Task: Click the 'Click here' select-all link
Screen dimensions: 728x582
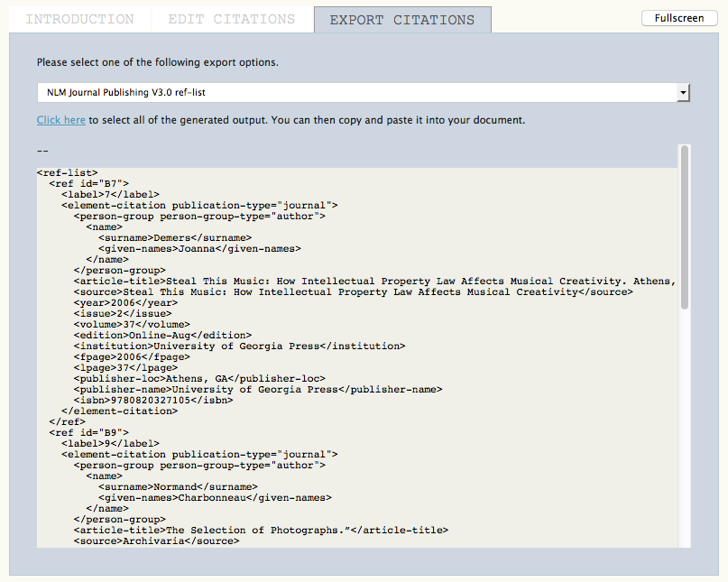Action: 61,120
